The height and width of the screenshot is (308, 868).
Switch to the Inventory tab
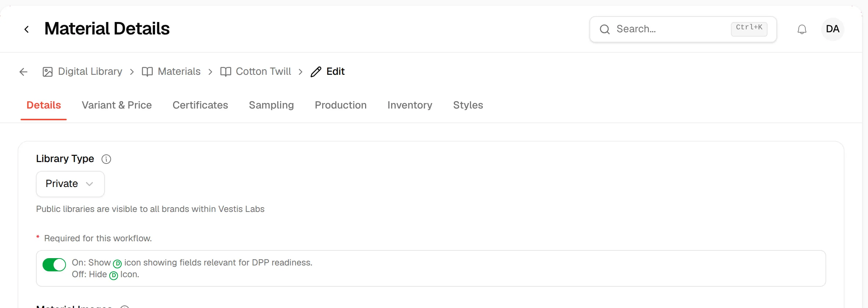click(x=410, y=105)
